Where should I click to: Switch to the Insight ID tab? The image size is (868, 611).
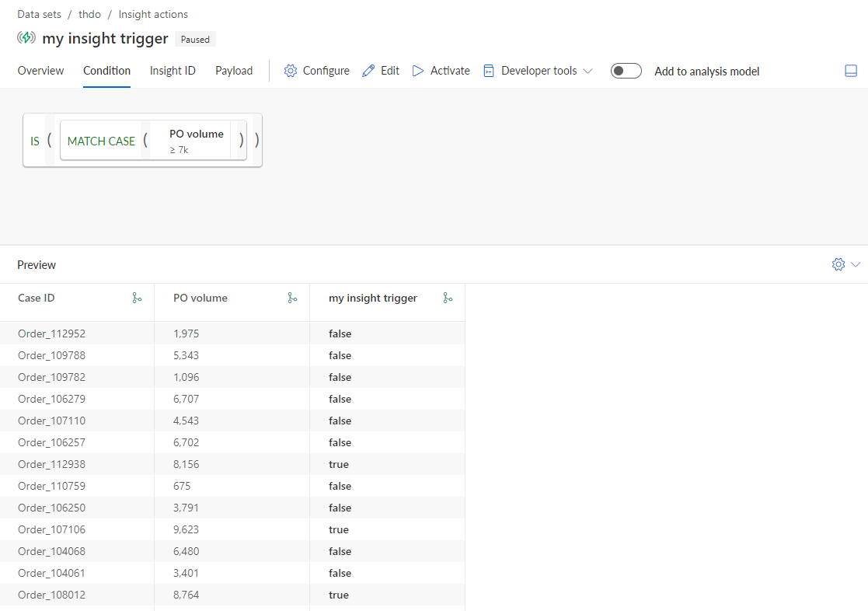[x=173, y=71]
